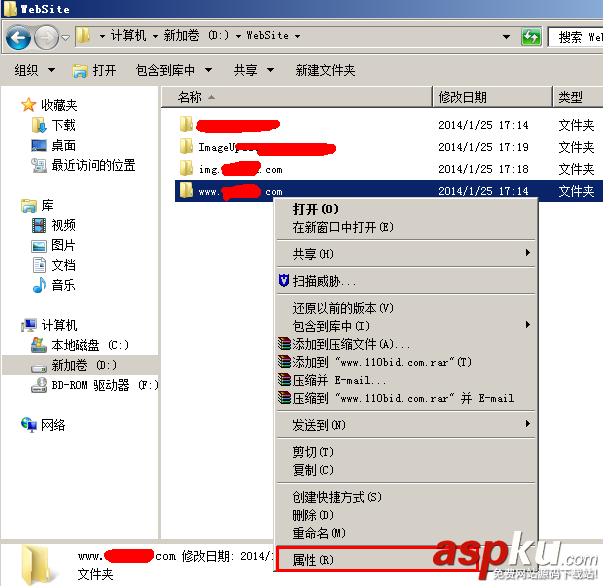Open the 共享 toolbar dropdown
Viewport: 603px width, 586px height.
point(254,70)
